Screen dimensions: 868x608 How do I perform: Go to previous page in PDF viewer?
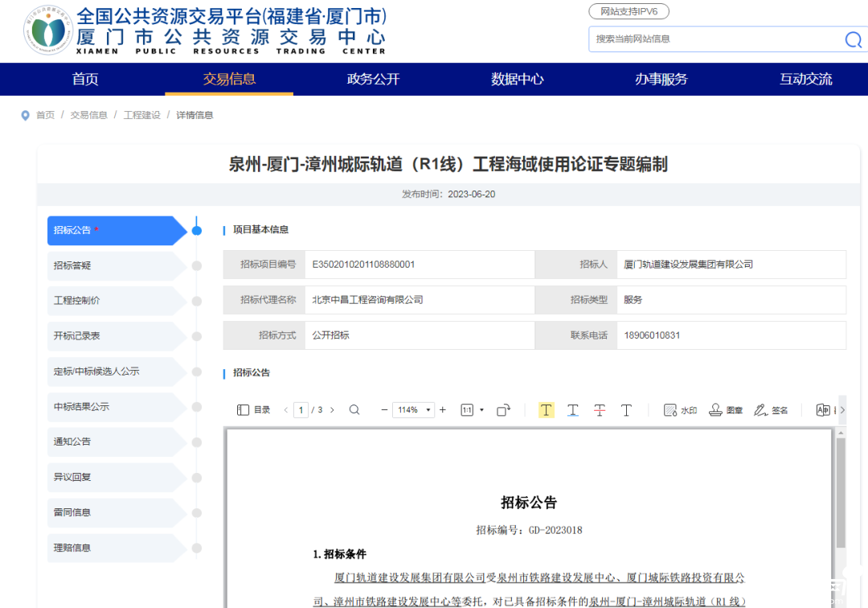285,410
